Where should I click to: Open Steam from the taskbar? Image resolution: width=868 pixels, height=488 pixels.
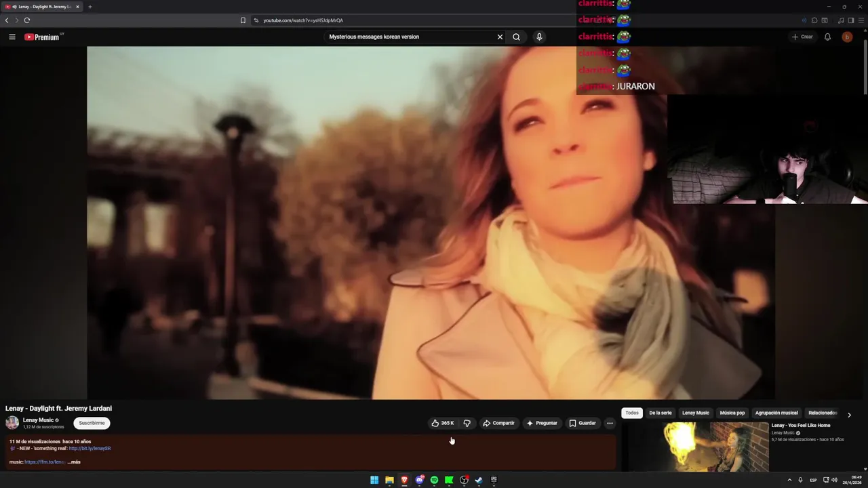[x=479, y=480]
